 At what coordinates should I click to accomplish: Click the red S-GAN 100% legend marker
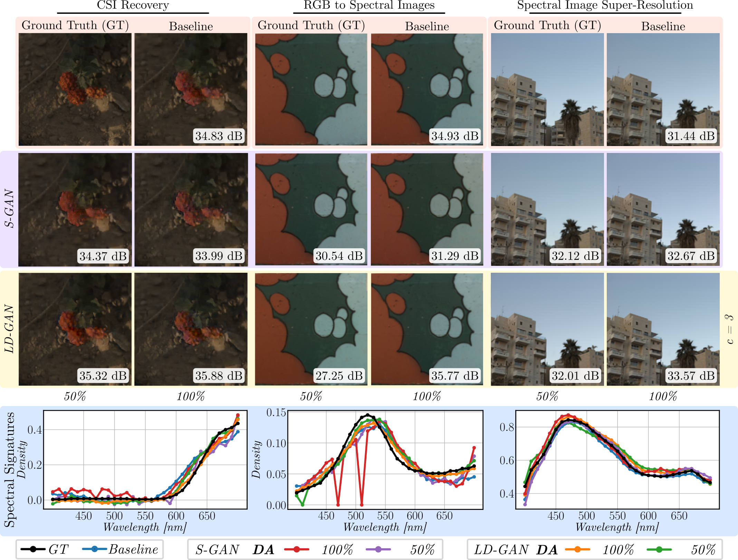296,549
